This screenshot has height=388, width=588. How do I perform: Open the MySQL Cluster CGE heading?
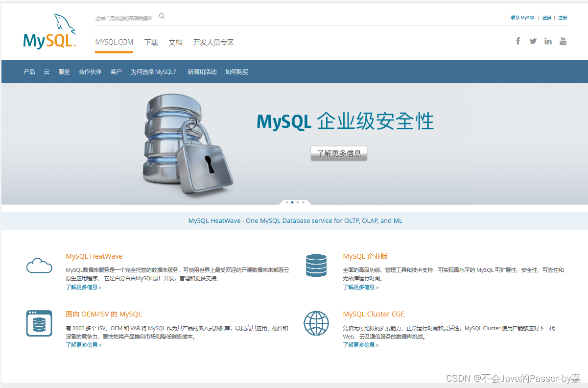374,314
